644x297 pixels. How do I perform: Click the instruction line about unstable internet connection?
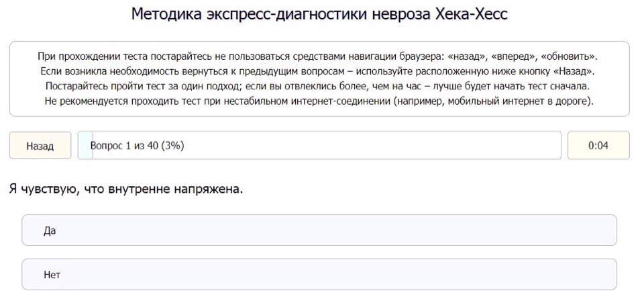319,101
